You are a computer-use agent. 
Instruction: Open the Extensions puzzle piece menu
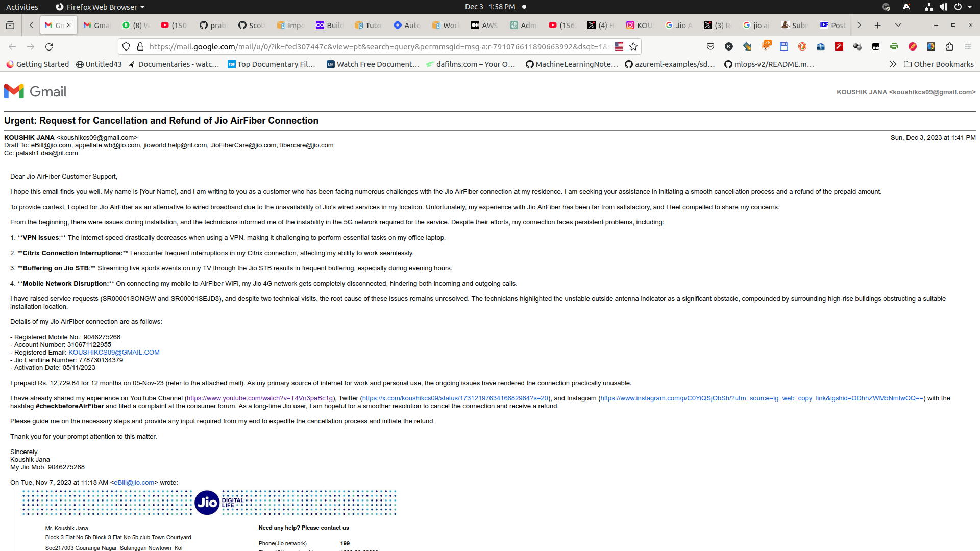coord(949,46)
